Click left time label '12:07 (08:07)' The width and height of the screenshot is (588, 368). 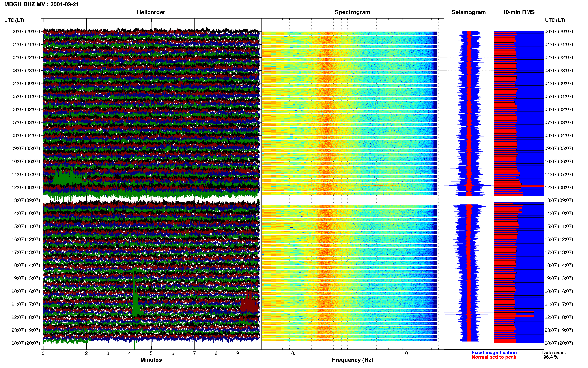coord(26,187)
